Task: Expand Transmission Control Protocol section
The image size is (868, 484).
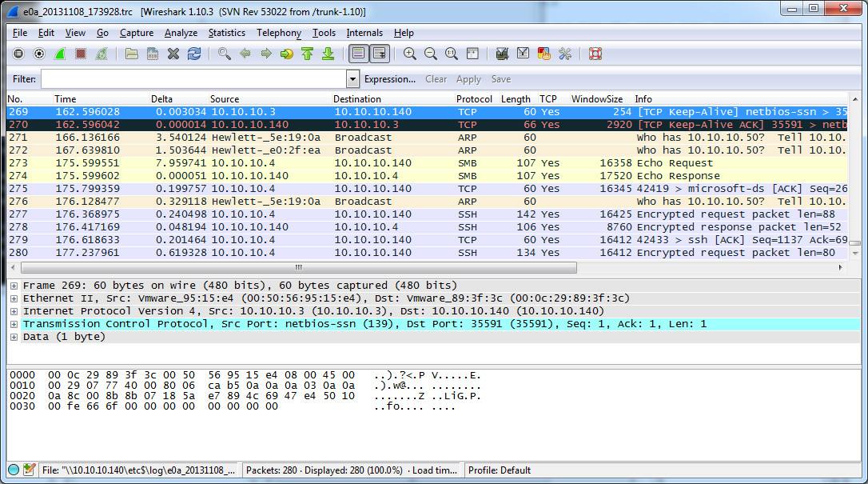Action: (x=14, y=324)
